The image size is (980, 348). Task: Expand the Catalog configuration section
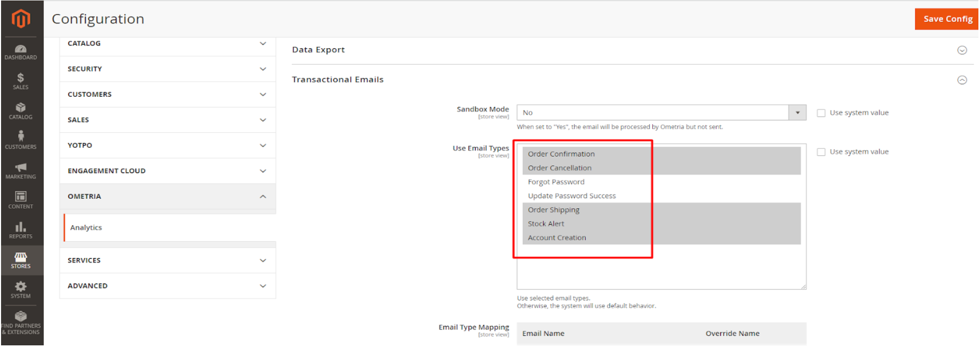coord(168,43)
